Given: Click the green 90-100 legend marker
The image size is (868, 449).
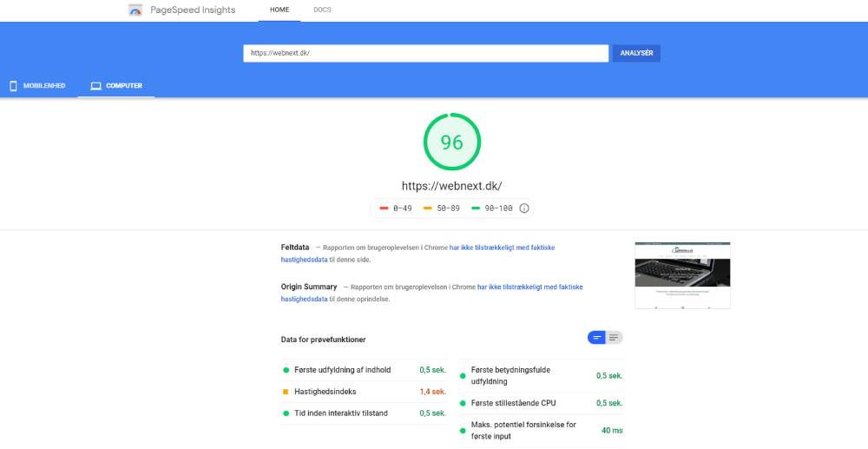Looking at the screenshot, I should coord(476,208).
